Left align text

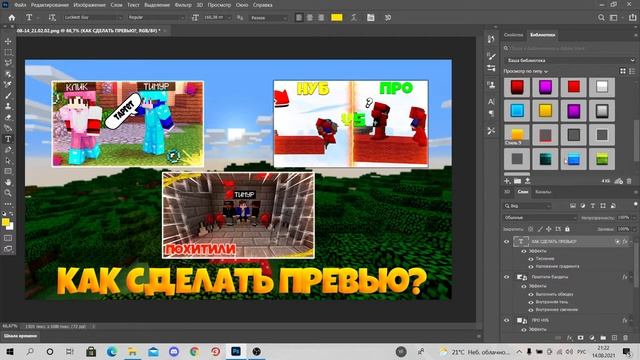click(299, 18)
